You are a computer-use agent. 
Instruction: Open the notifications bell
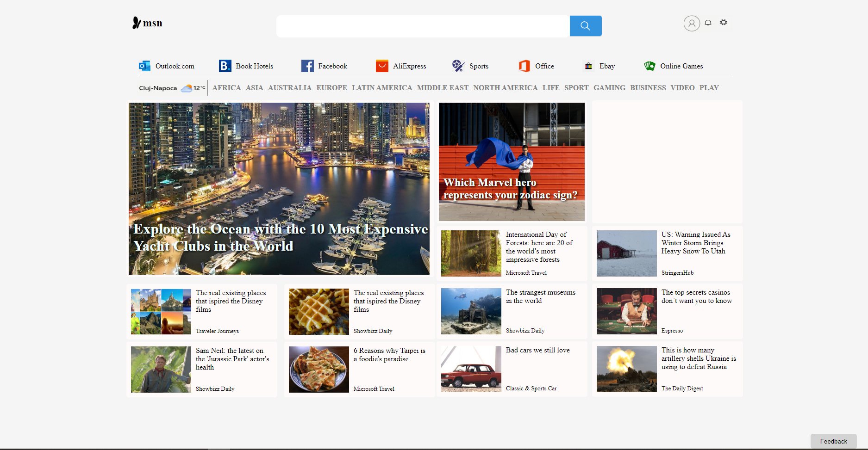708,23
